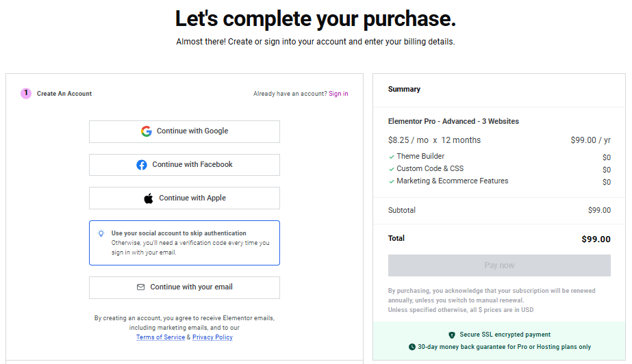Click the $8.25 / mo x 12 months text
Image resolution: width=632 pixels, height=364 pixels.
coord(434,140)
